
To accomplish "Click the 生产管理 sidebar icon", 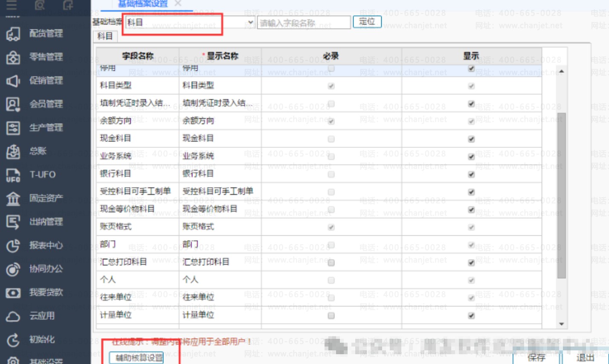I will click(x=13, y=127).
